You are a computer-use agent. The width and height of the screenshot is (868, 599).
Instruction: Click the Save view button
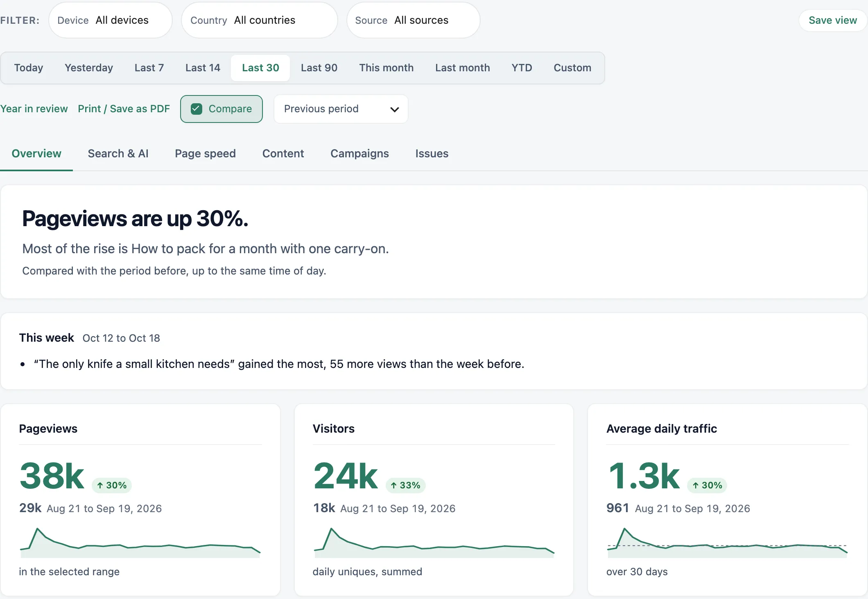click(832, 20)
